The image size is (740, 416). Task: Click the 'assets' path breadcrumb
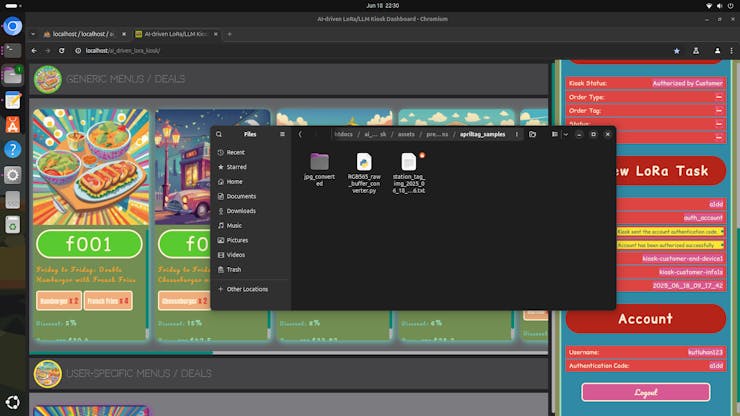(405, 134)
